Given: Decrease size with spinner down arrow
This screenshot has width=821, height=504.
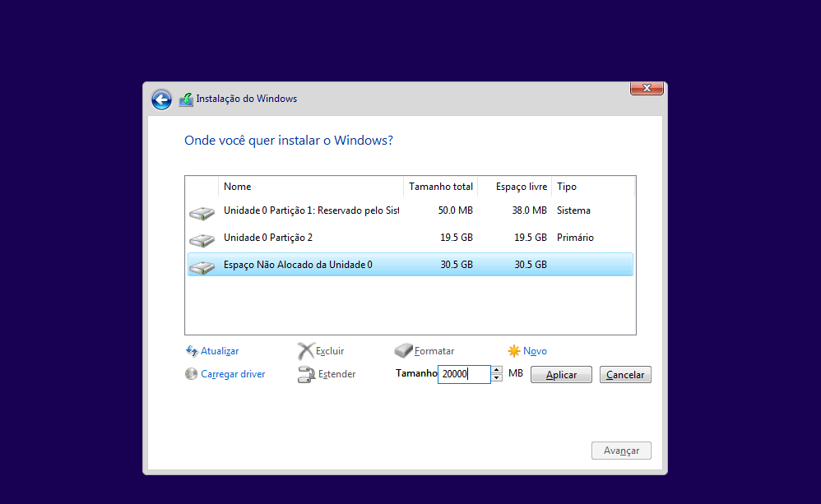Looking at the screenshot, I should [x=497, y=378].
